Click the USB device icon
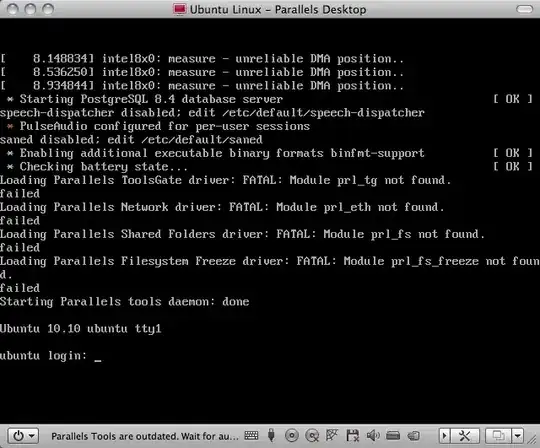 [x=271, y=436]
